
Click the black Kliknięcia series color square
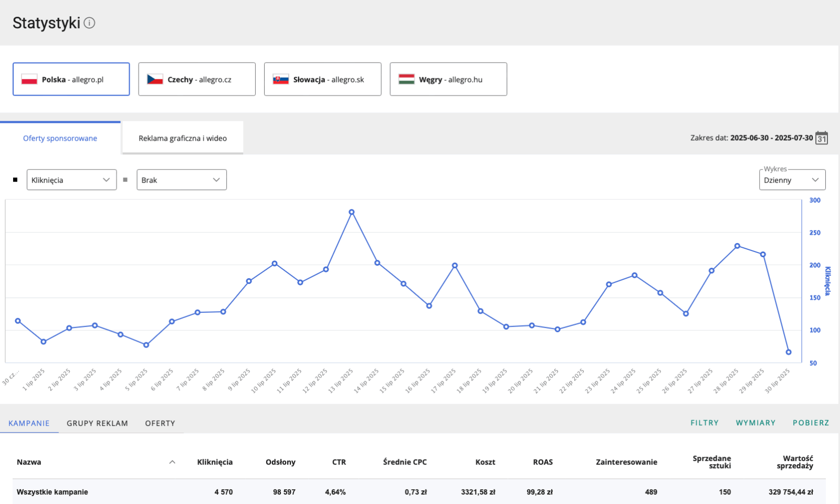[15, 180]
